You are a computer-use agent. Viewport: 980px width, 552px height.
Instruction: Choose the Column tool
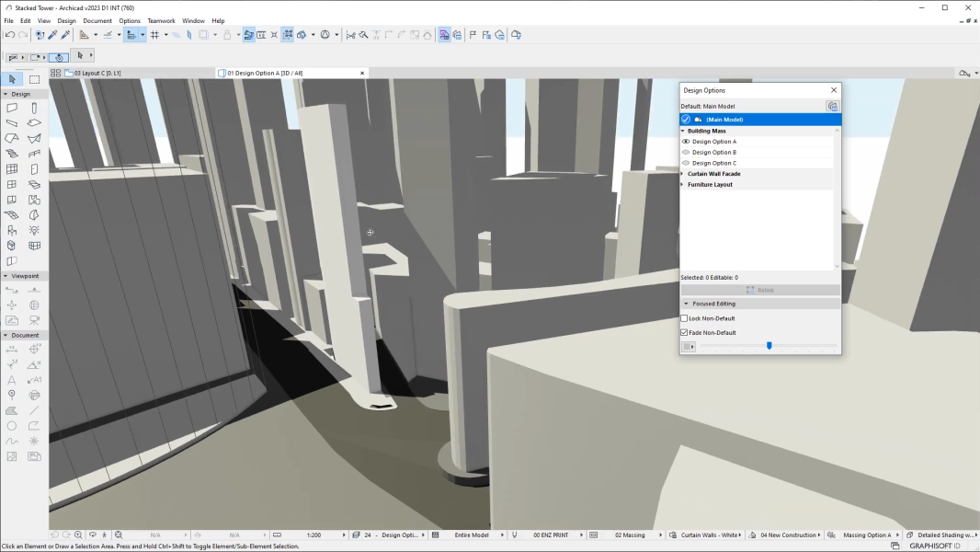[x=34, y=109]
